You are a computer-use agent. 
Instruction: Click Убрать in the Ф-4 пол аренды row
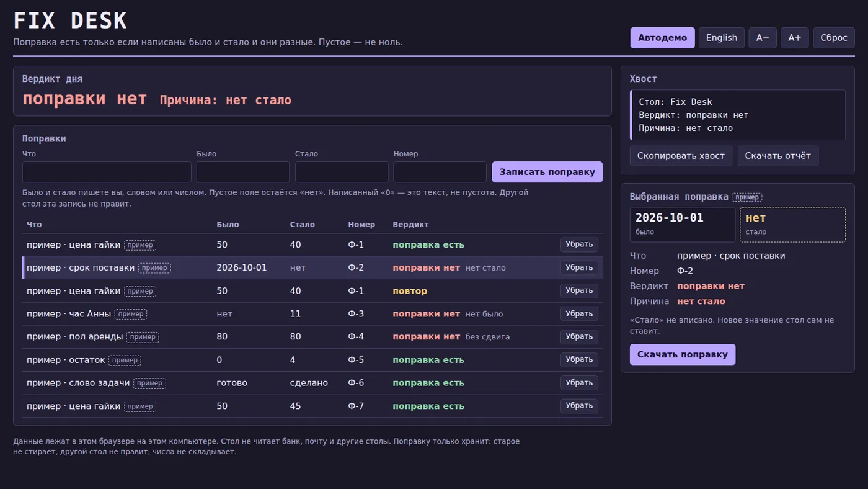[579, 336]
